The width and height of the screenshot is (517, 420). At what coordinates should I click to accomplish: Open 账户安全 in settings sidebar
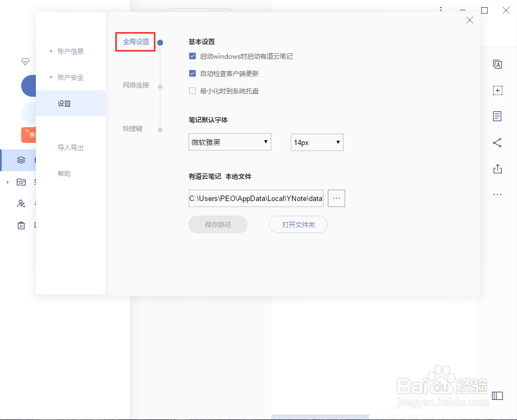coord(70,77)
